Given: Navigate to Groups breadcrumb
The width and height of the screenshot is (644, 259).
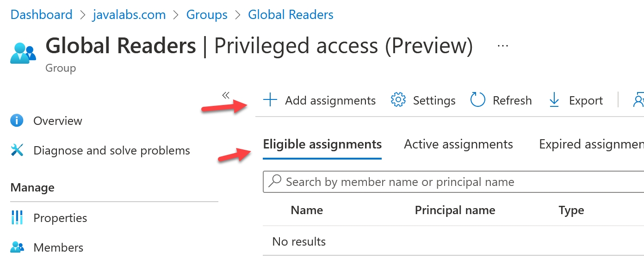Looking at the screenshot, I should (x=207, y=14).
